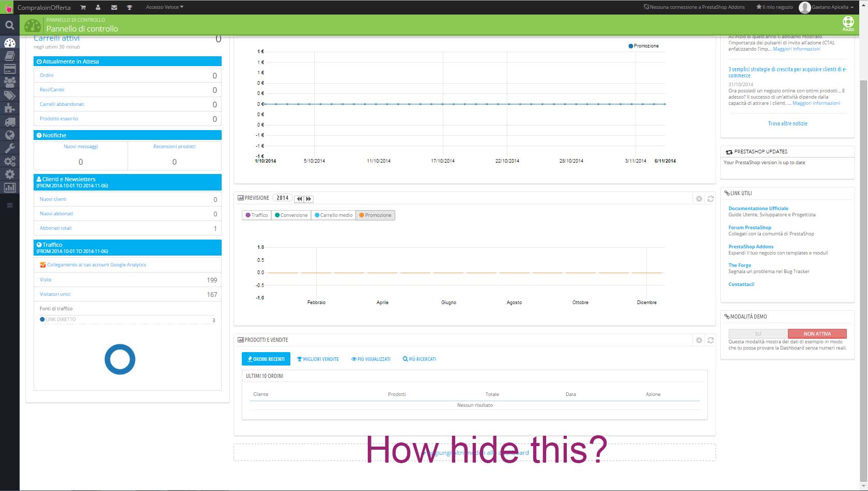Open the Aiuto help icon
Screen dimensions: 868x491
tap(848, 24)
